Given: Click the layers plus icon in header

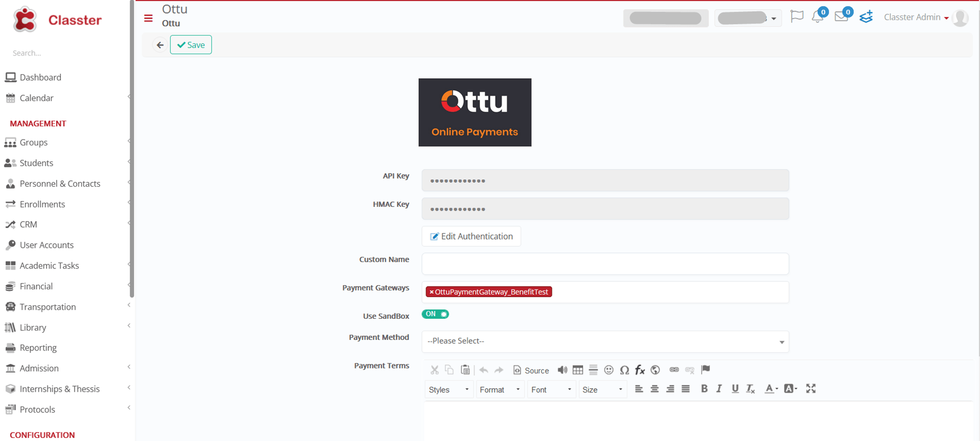Looking at the screenshot, I should 866,17.
